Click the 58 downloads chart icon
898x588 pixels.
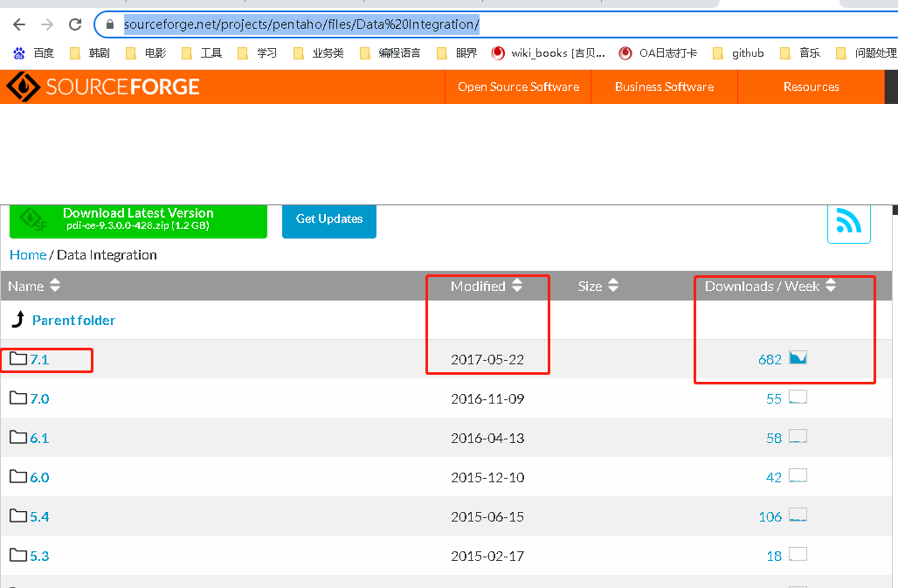pyautogui.click(x=798, y=436)
